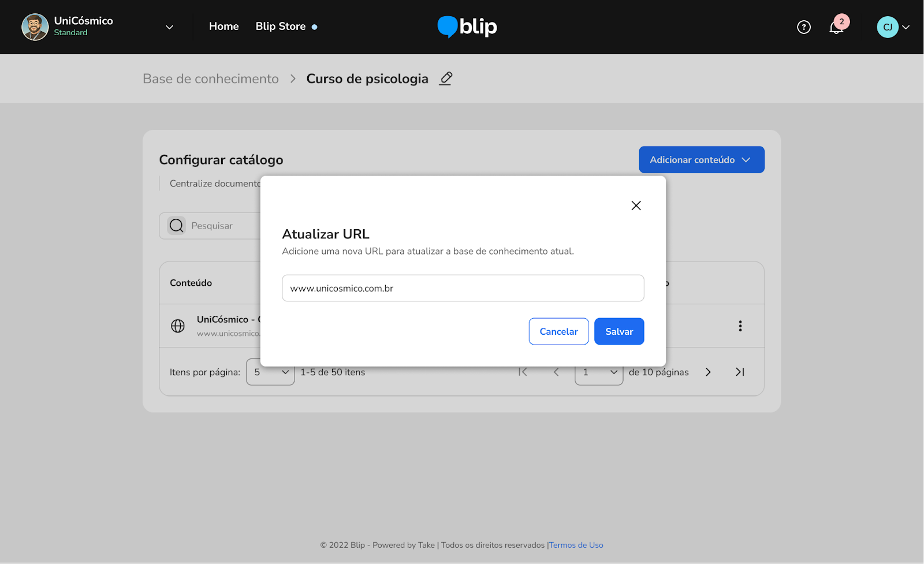Click the globe icon in content row
The height and width of the screenshot is (564, 924).
[178, 326]
